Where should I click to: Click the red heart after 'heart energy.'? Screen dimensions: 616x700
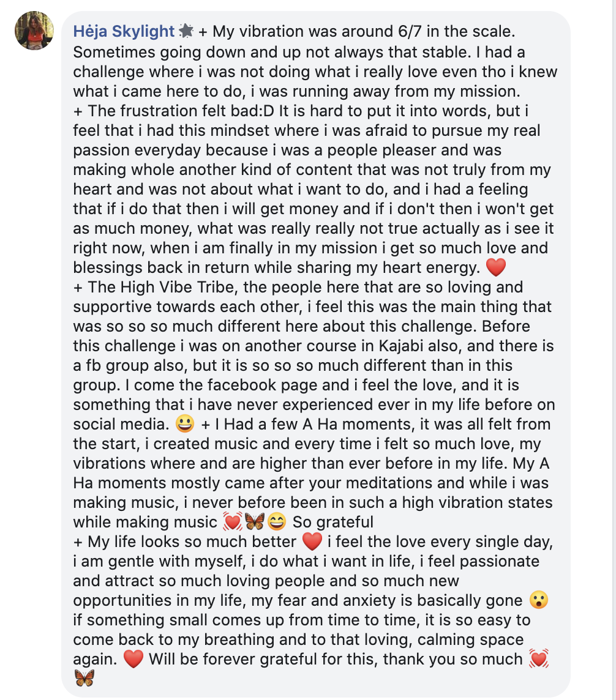496,267
